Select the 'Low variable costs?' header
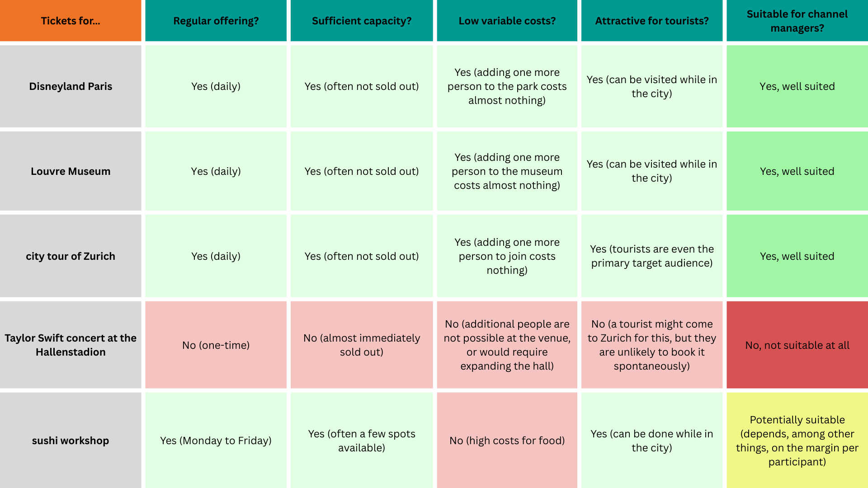This screenshot has height=488, width=868. click(x=507, y=21)
